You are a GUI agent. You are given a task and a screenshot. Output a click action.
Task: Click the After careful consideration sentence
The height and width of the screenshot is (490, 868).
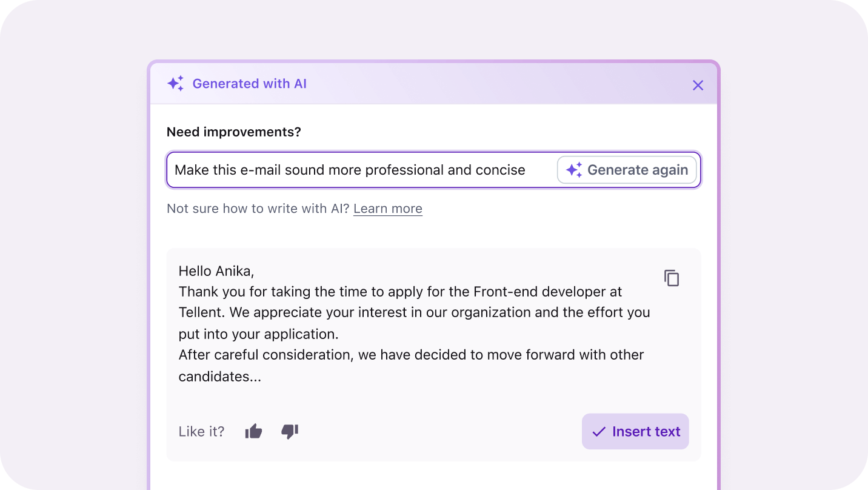[x=411, y=355]
